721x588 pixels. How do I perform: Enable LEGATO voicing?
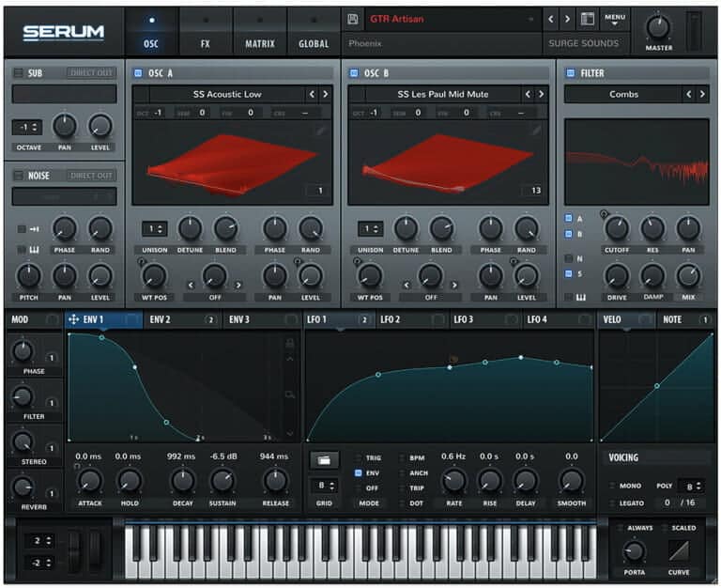(612, 503)
